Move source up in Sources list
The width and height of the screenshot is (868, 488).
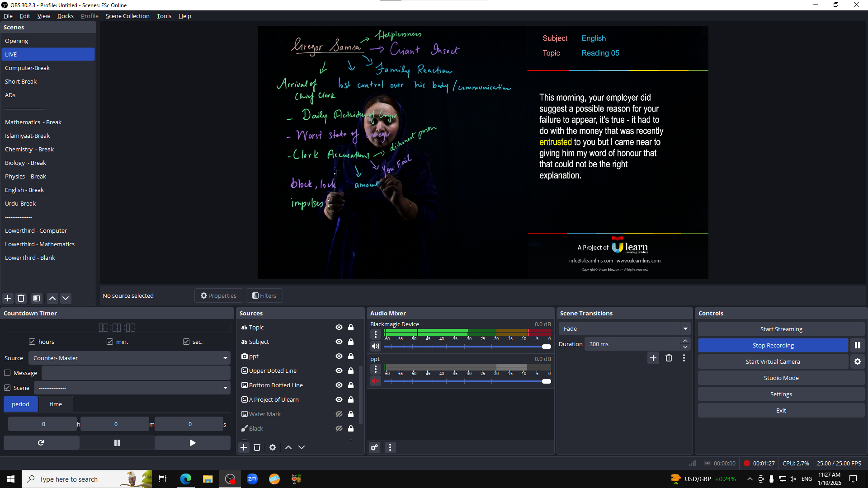(288, 447)
